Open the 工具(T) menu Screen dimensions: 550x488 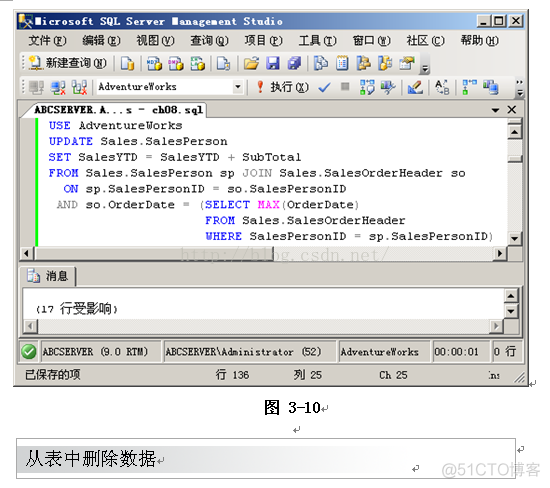(317, 41)
